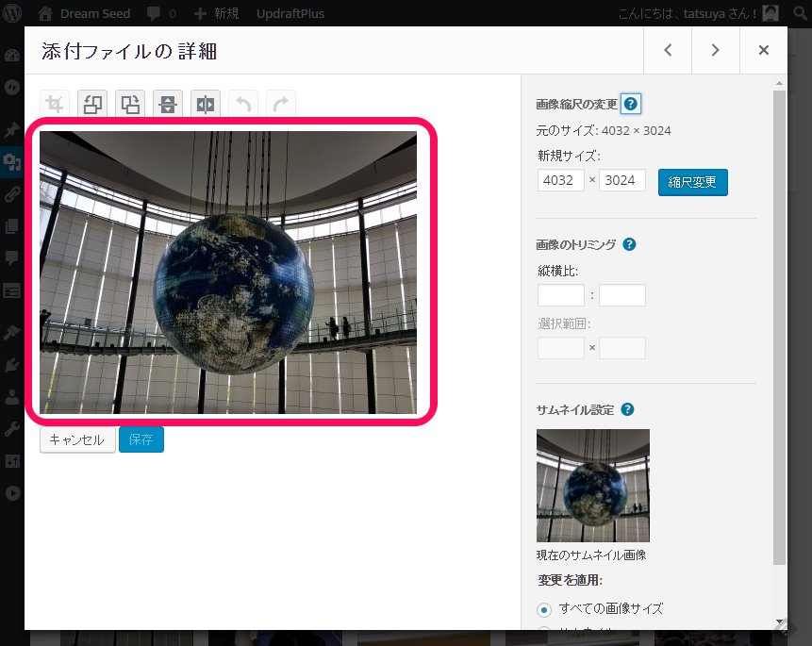The height and width of the screenshot is (646, 812).
Task: Click the 保存 save button
Action: tap(141, 439)
